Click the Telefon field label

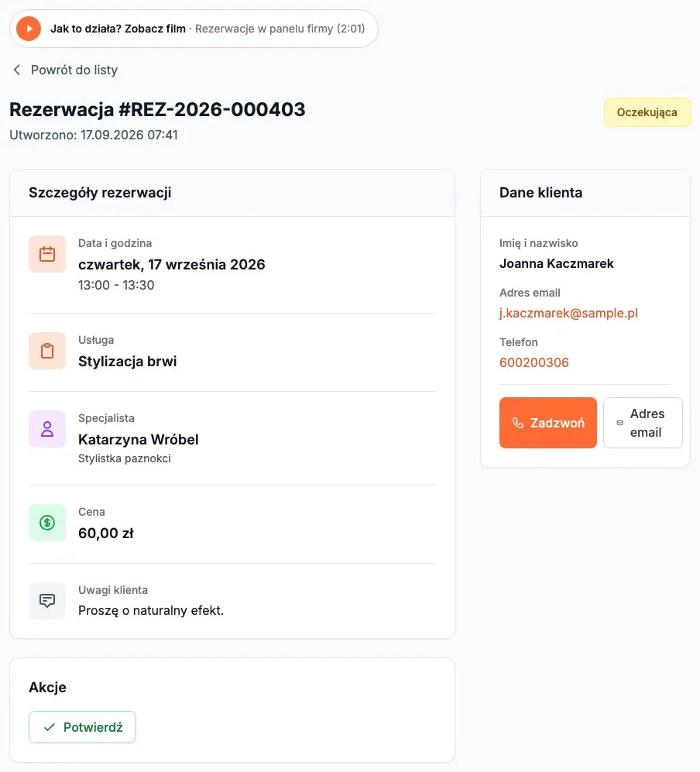click(518, 342)
